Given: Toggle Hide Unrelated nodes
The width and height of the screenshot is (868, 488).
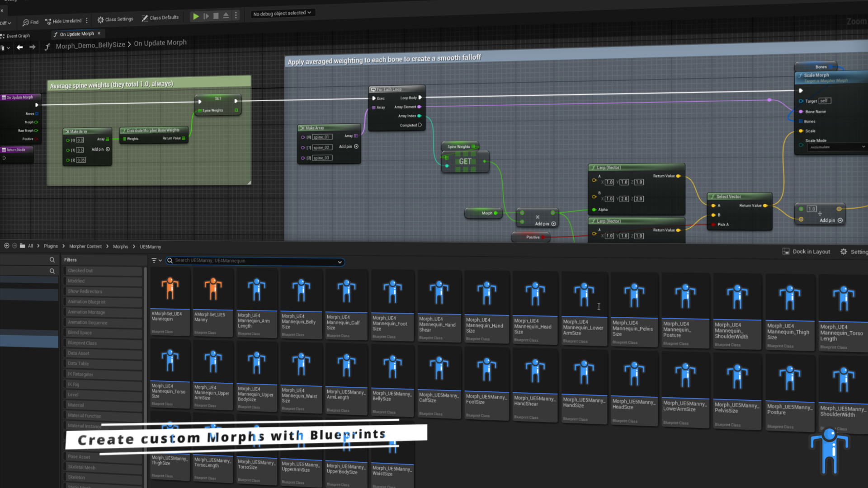Looking at the screenshot, I should tap(63, 21).
